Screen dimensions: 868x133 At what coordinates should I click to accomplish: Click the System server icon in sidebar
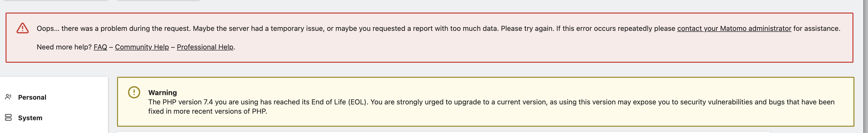pyautogui.click(x=9, y=117)
